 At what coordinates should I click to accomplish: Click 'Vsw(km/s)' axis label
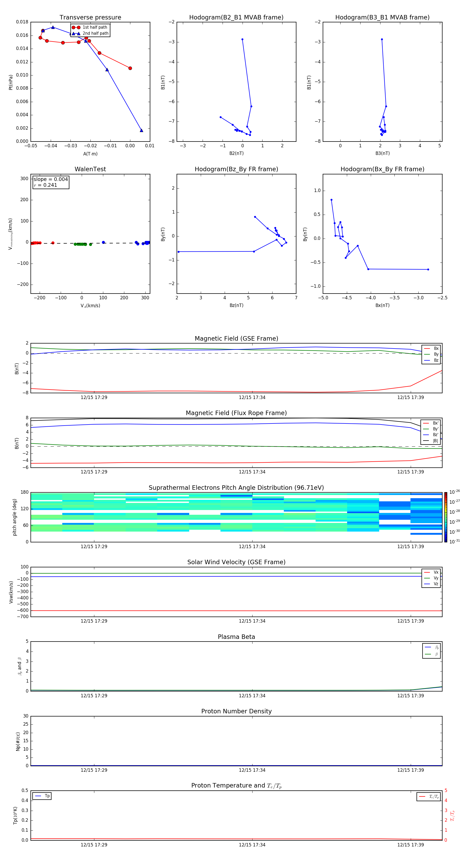coord(11,592)
